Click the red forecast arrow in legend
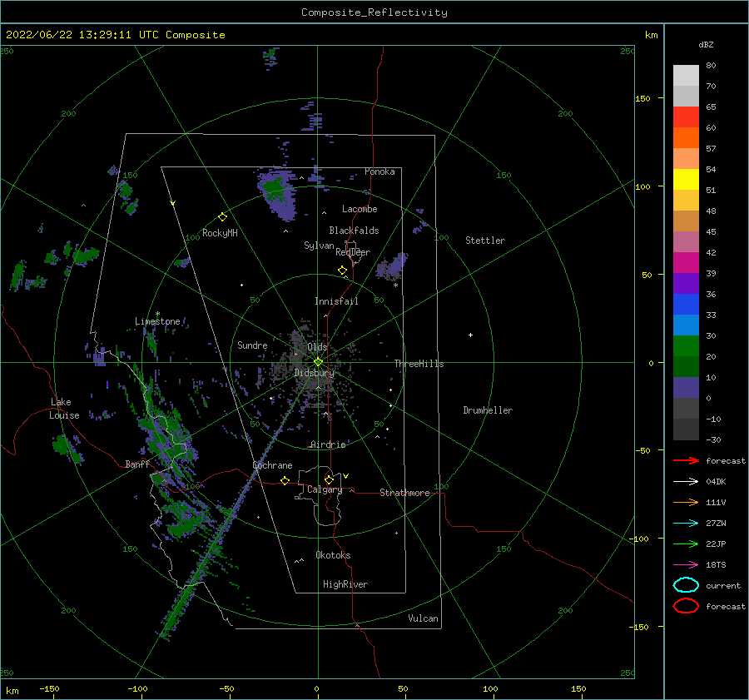 tap(686, 460)
